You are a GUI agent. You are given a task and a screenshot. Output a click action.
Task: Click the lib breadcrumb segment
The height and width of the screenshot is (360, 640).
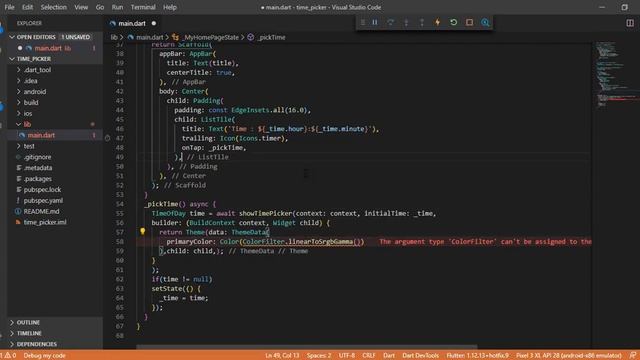(x=114, y=37)
